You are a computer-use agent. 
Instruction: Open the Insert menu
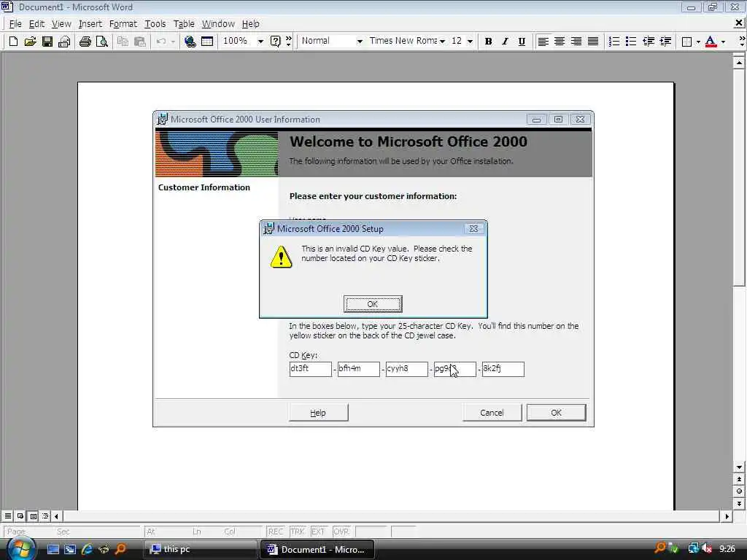(x=90, y=24)
